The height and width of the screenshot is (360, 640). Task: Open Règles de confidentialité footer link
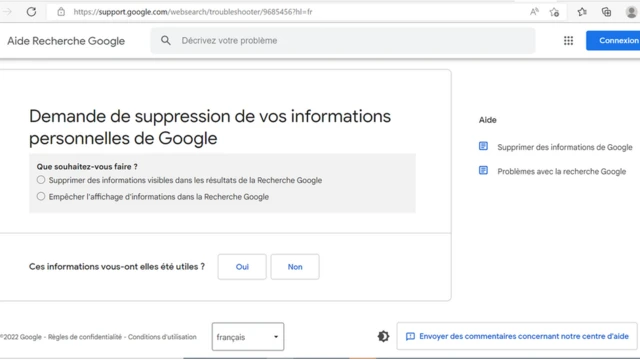[x=85, y=337]
